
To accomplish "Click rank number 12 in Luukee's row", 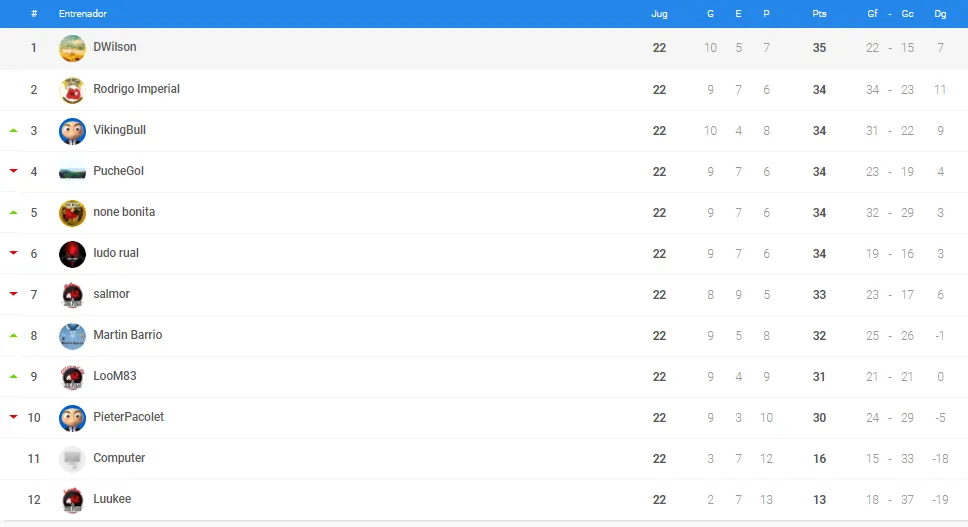I will click(x=34, y=500).
